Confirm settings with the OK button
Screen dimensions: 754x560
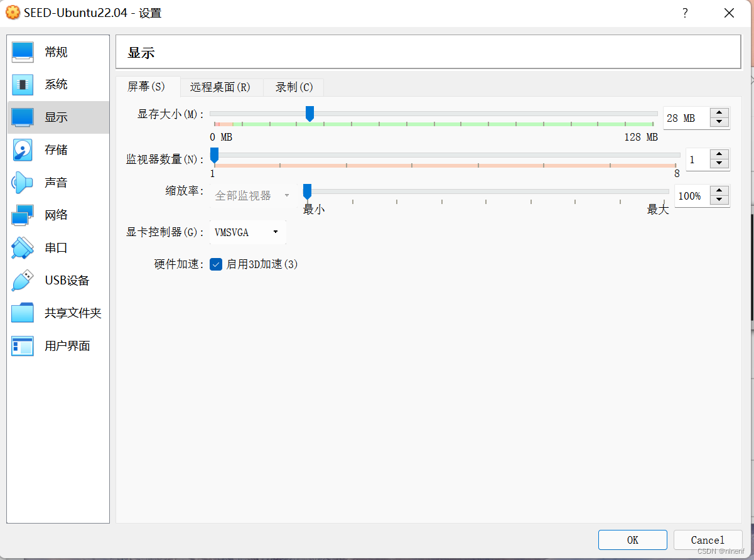pyautogui.click(x=633, y=540)
